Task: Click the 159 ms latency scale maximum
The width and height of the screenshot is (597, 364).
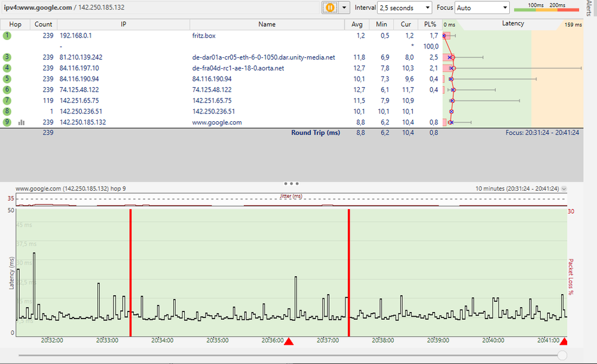Action: (x=573, y=25)
